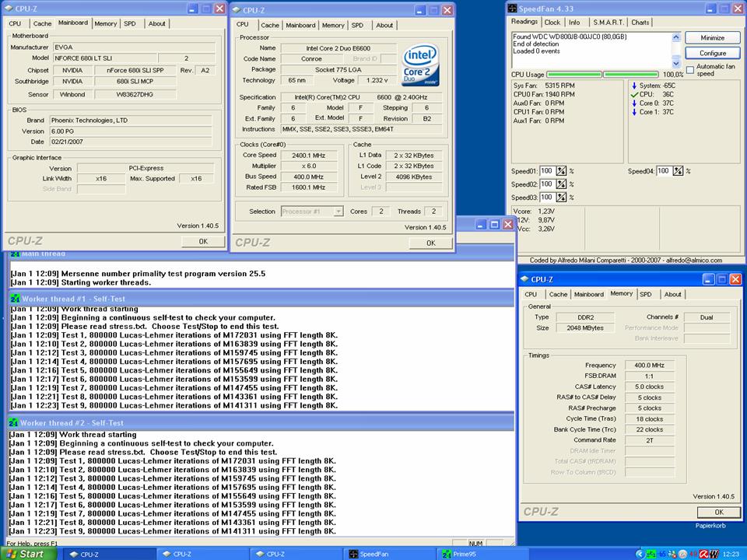Open SPD tab in CPU-Z Memory window
The image size is (747, 560).
(646, 294)
